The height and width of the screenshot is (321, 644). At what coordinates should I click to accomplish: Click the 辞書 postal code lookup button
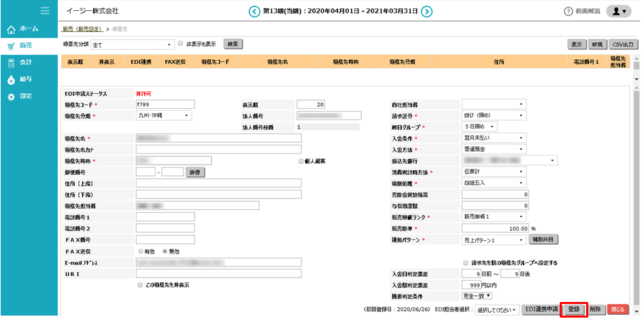coord(195,172)
